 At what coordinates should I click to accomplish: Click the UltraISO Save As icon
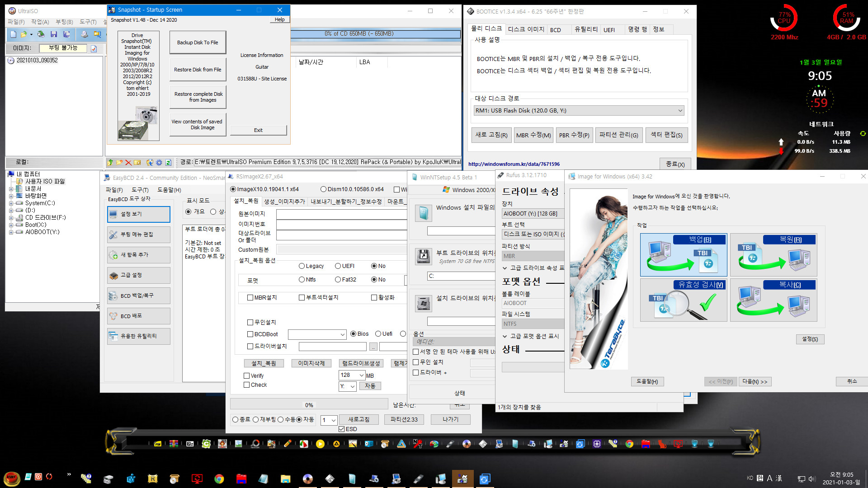66,34
